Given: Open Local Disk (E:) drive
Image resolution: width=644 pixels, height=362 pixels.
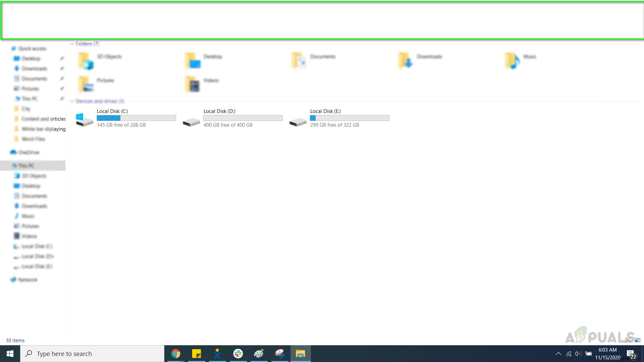Looking at the screenshot, I should tap(340, 117).
